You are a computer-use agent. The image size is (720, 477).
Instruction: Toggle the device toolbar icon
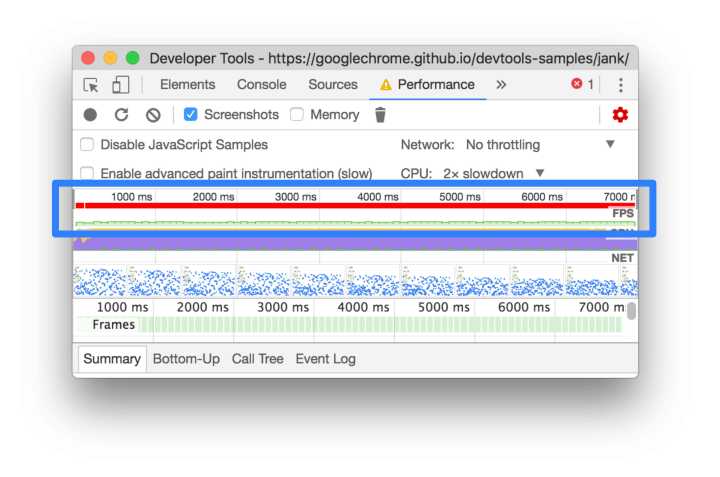coord(121,85)
